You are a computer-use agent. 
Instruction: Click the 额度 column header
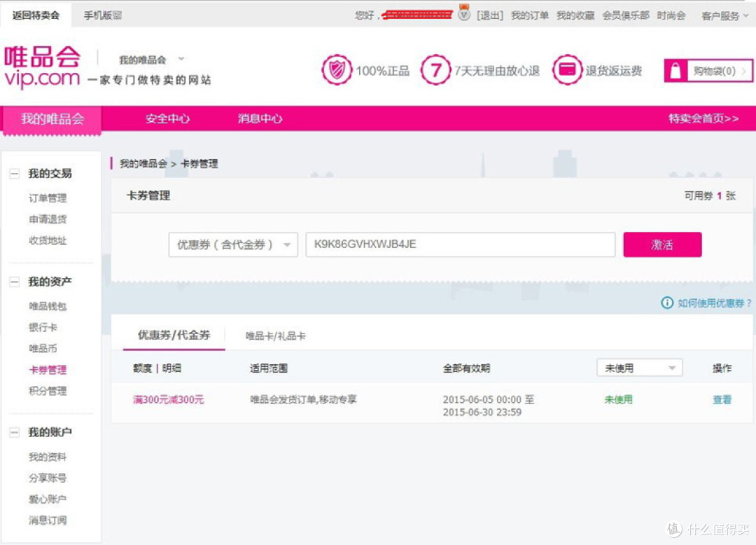tap(142, 368)
